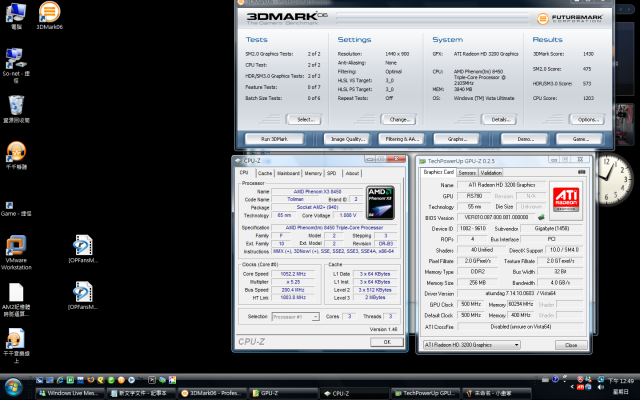Open Graphs... in 3DMark06

457,139
